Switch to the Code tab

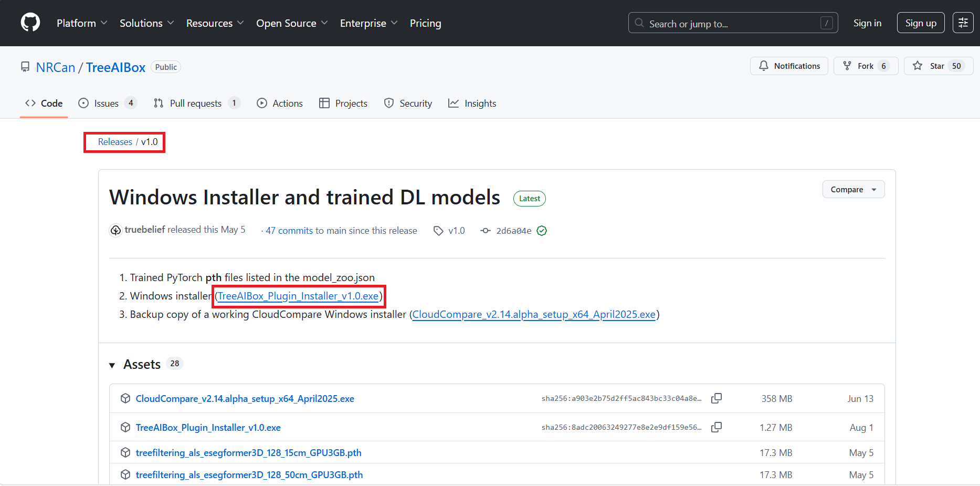44,103
